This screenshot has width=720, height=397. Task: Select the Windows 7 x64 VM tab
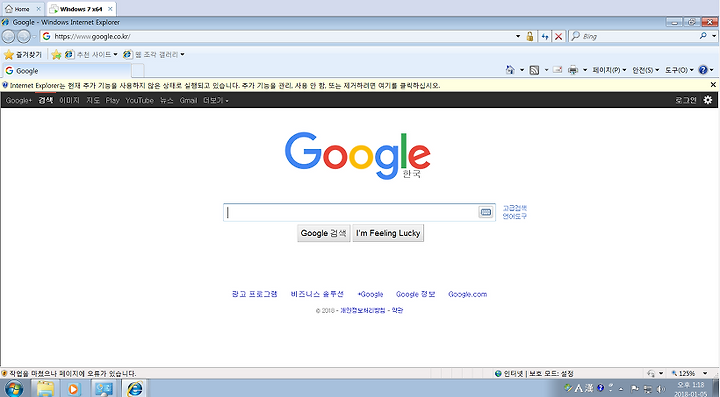[x=81, y=9]
